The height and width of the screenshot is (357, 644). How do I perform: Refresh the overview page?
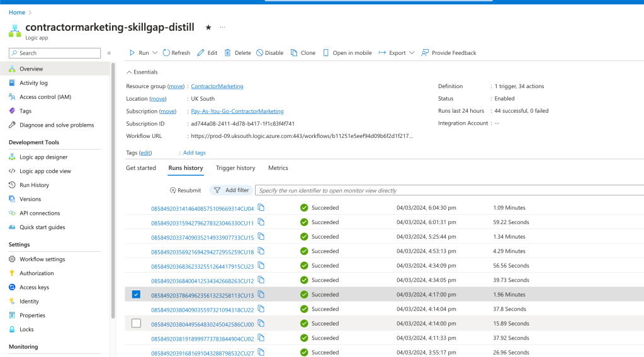pos(177,53)
